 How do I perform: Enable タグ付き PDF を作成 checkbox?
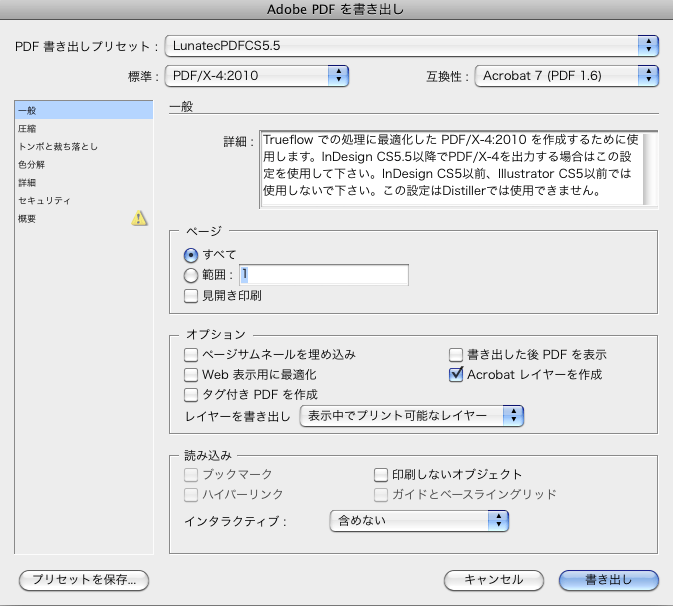[x=191, y=394]
